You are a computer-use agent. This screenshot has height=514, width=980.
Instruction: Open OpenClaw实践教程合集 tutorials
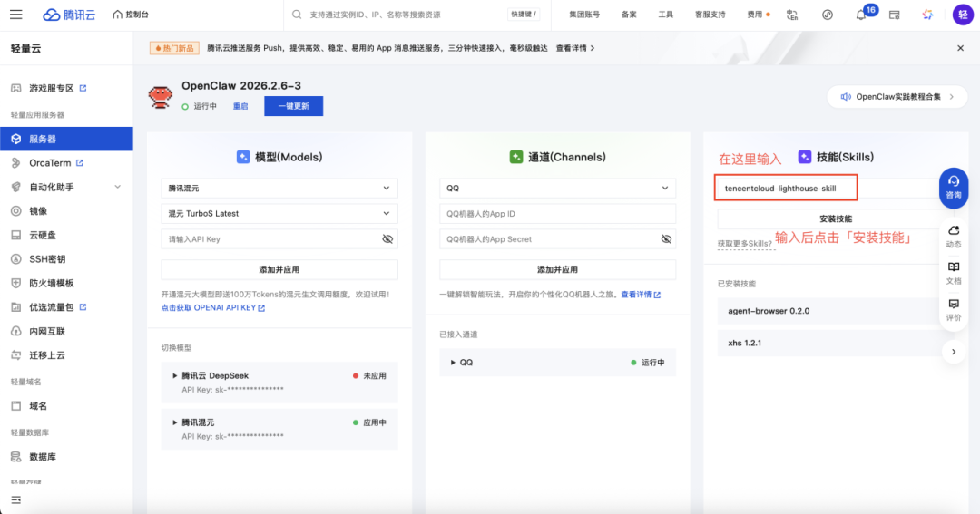point(897,97)
